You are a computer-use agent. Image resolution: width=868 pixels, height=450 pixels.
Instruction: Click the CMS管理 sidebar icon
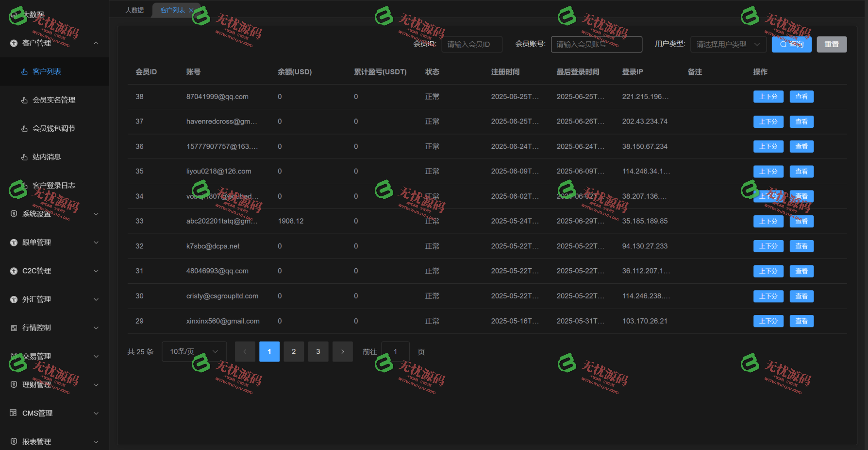point(14,413)
